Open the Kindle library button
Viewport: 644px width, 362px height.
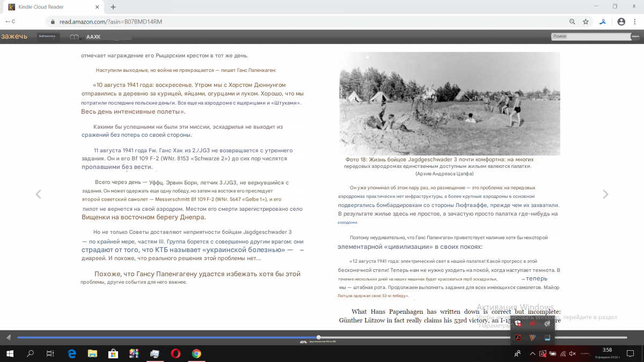click(48, 36)
